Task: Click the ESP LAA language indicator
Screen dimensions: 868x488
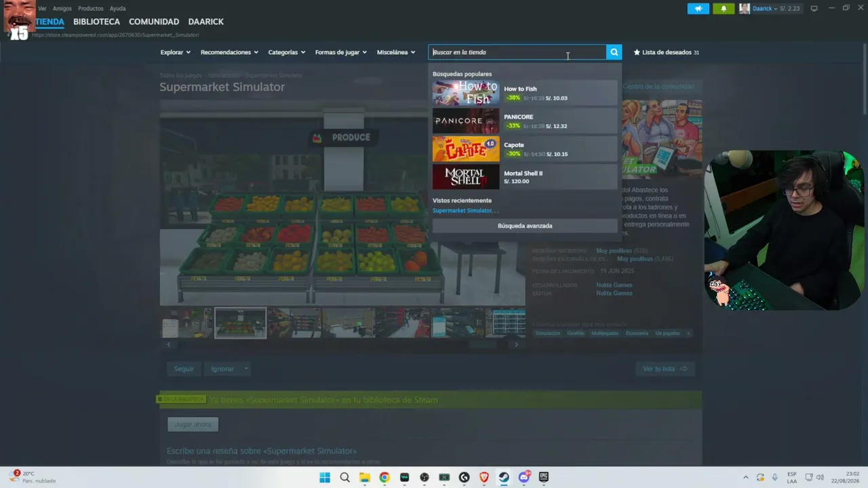Action: 792,477
